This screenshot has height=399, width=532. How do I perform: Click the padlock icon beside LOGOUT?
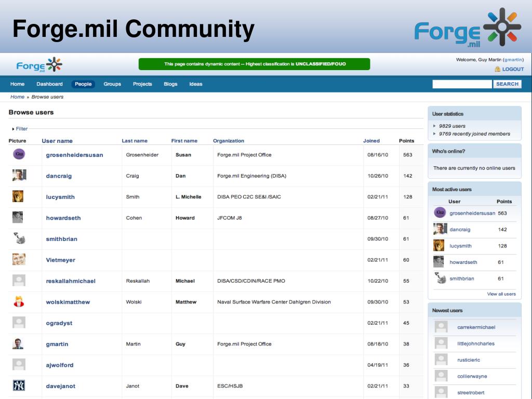(x=497, y=69)
